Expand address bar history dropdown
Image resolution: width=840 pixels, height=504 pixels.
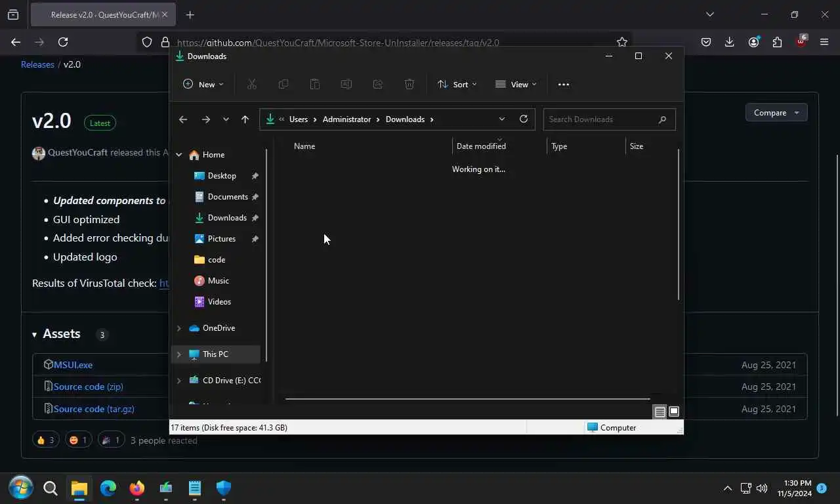pos(502,119)
